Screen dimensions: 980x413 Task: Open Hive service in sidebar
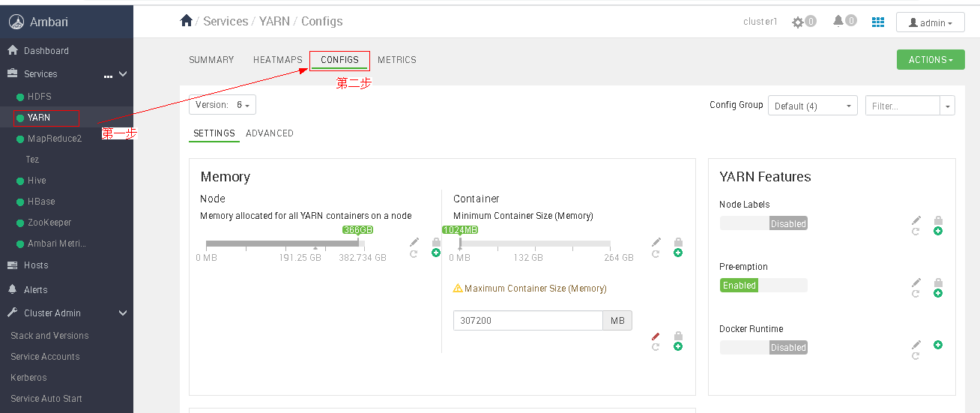click(37, 181)
